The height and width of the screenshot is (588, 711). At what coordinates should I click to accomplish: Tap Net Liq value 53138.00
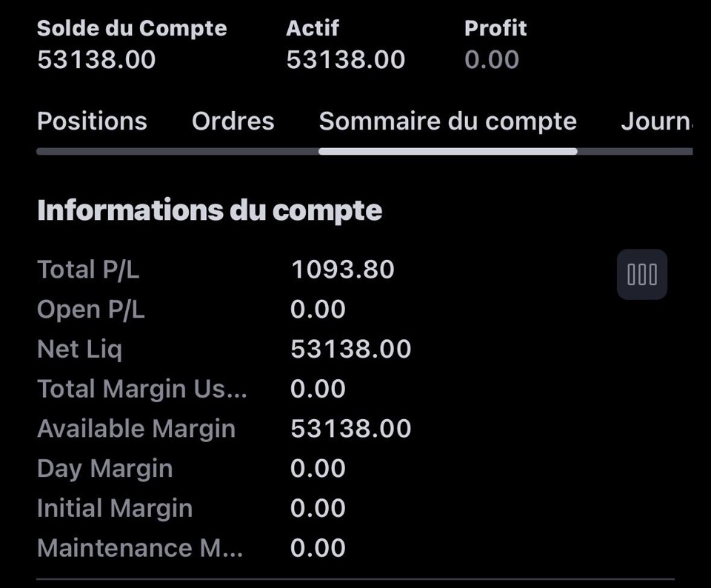(350, 349)
